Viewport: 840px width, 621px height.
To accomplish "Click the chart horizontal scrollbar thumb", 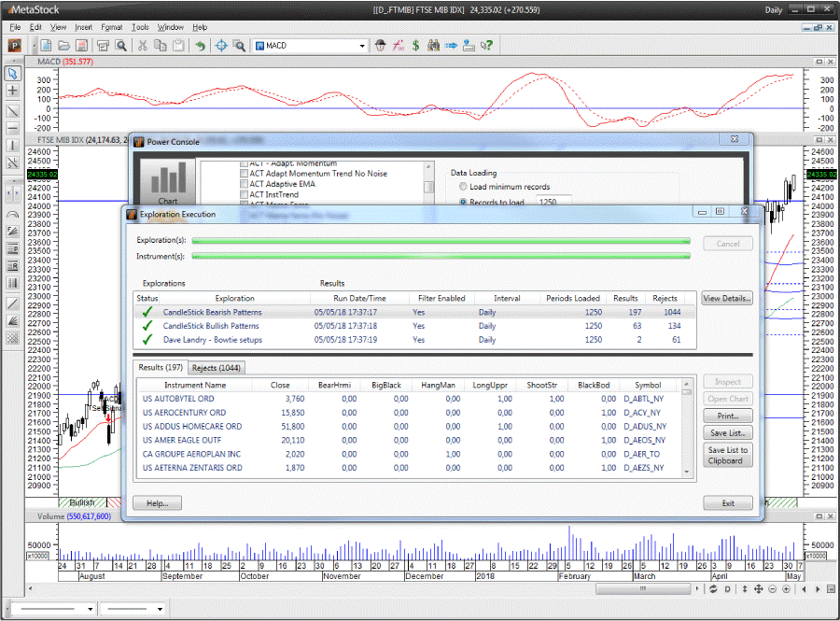I will (643, 589).
